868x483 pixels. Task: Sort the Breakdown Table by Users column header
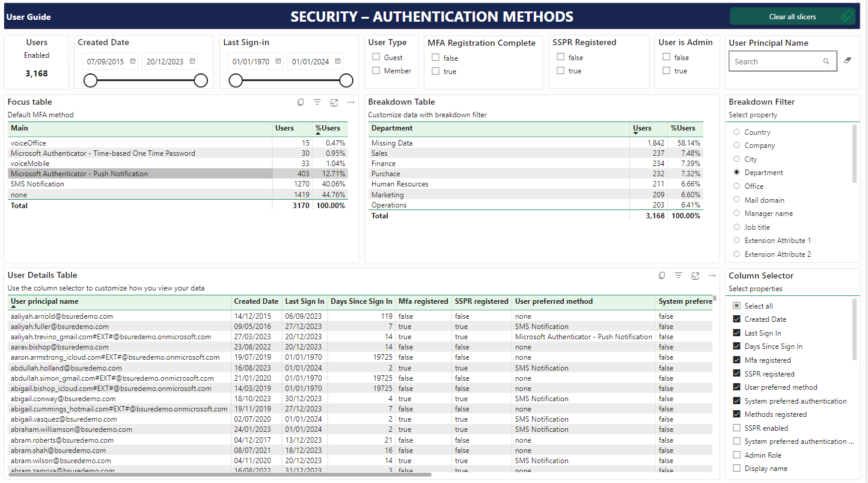pos(642,128)
